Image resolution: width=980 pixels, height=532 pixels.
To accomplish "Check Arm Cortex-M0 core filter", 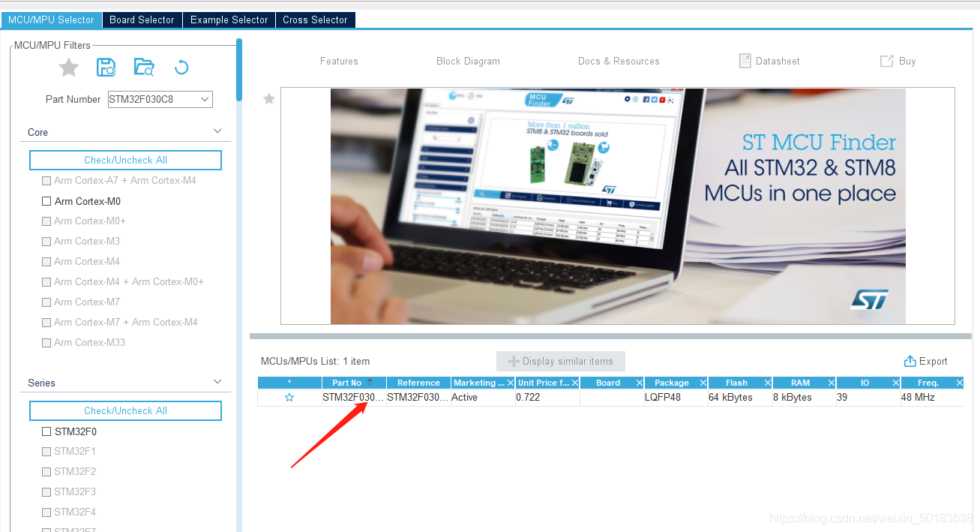I will (x=46, y=201).
